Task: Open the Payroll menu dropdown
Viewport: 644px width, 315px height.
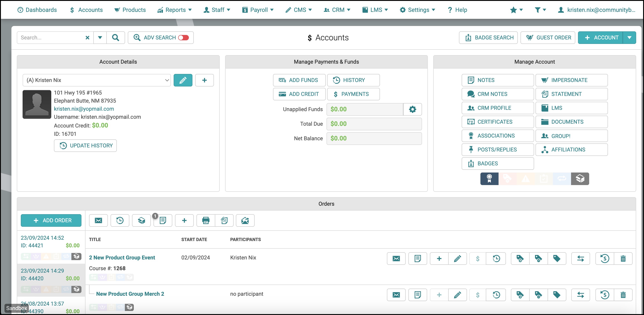Action: coord(258,10)
